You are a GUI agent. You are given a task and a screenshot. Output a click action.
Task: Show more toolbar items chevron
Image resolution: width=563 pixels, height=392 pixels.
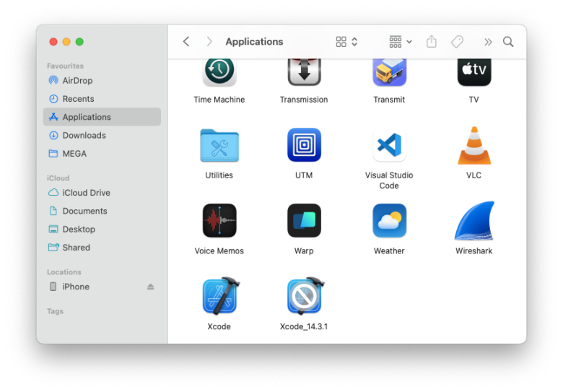[488, 42]
